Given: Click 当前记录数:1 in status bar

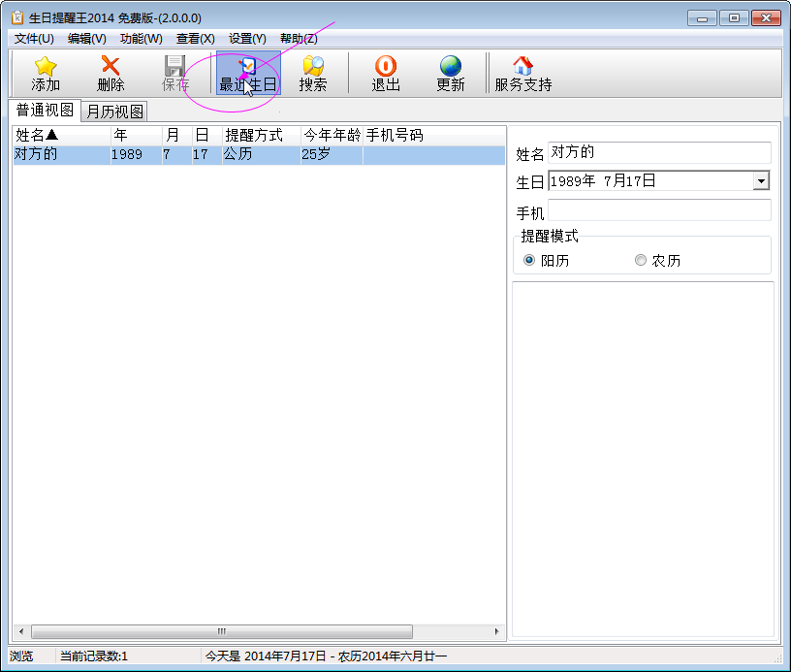Looking at the screenshot, I should [94, 656].
